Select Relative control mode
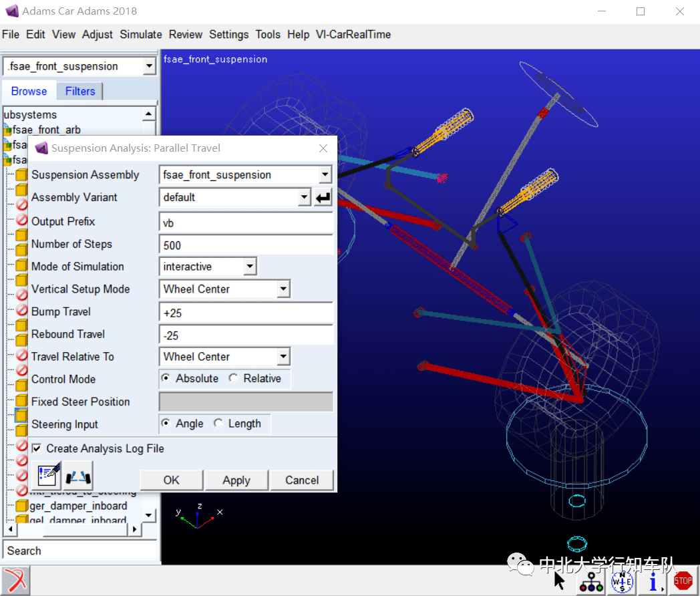Viewport: 700px width, 596px height. point(233,378)
